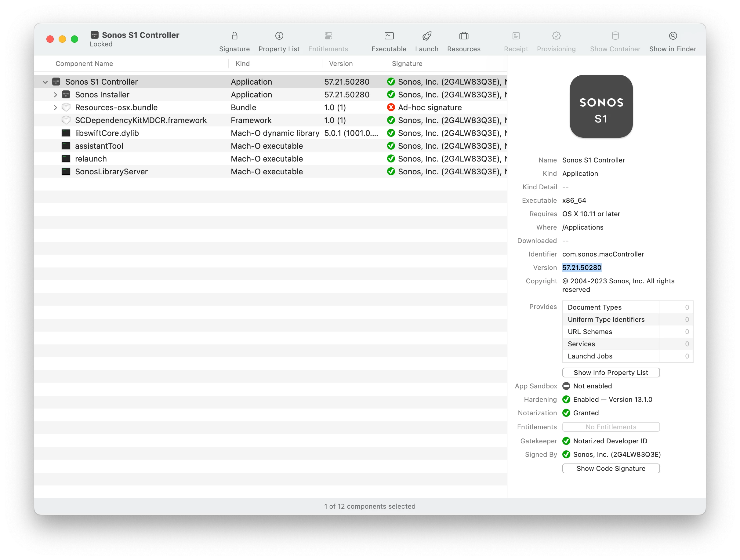This screenshot has width=740, height=560.
Task: Select the SCDependencyKitMDCR.framework row
Action: click(270, 120)
